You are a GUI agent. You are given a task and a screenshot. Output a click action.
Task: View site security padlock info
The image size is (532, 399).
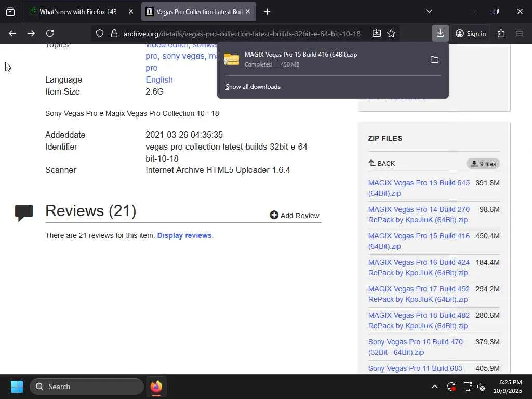(x=114, y=33)
